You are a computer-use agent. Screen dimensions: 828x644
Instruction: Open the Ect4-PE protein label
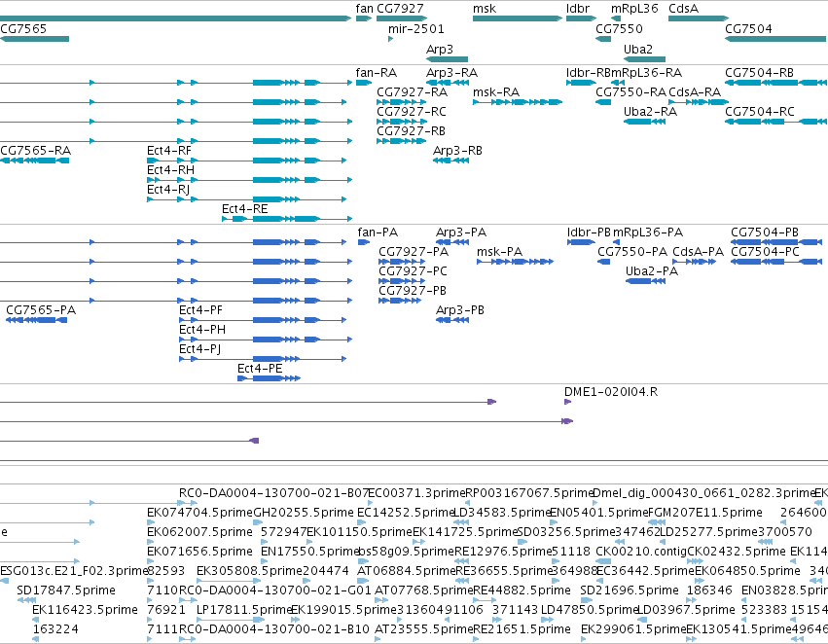tap(260, 370)
